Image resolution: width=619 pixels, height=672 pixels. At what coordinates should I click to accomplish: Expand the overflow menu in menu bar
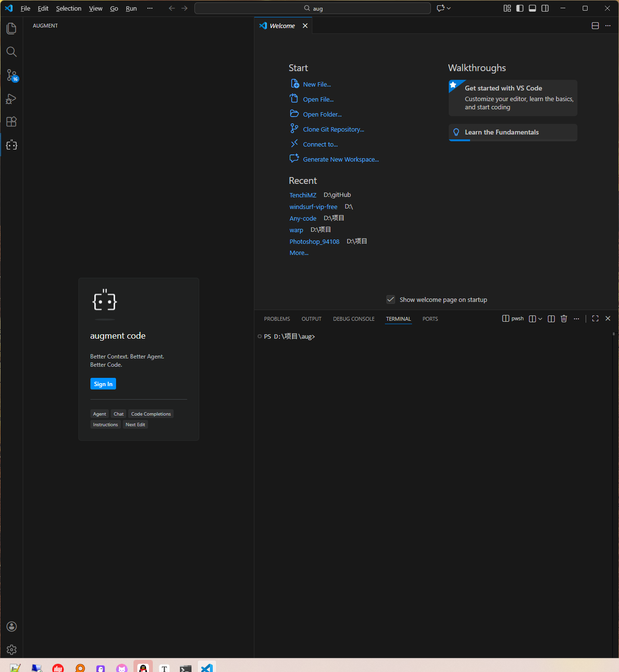[150, 8]
